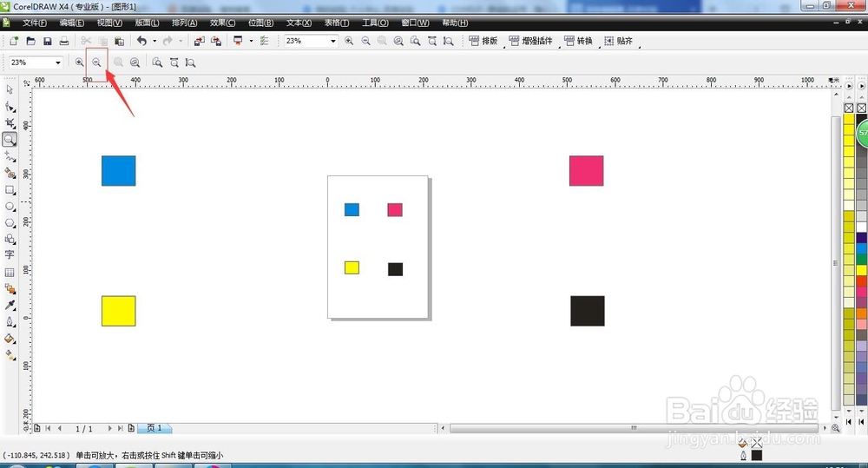Select the Crop tool
Screen dimensions: 868x468
[10, 123]
